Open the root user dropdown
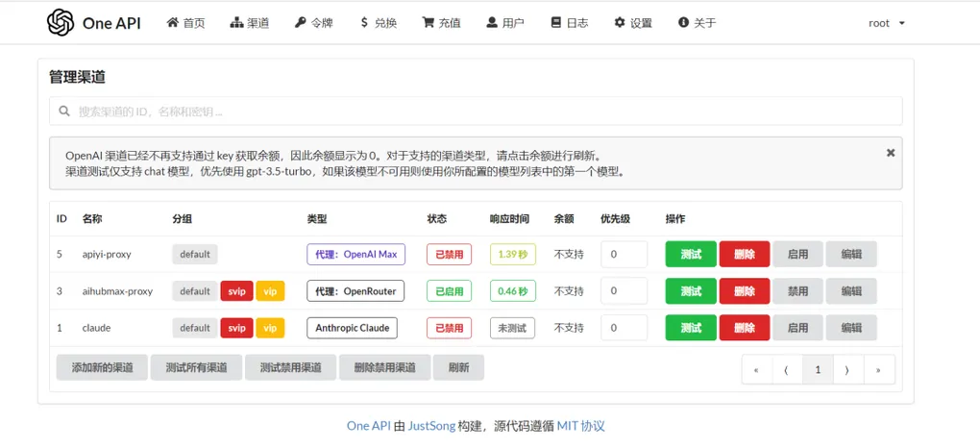This screenshot has width=980, height=448. [886, 23]
